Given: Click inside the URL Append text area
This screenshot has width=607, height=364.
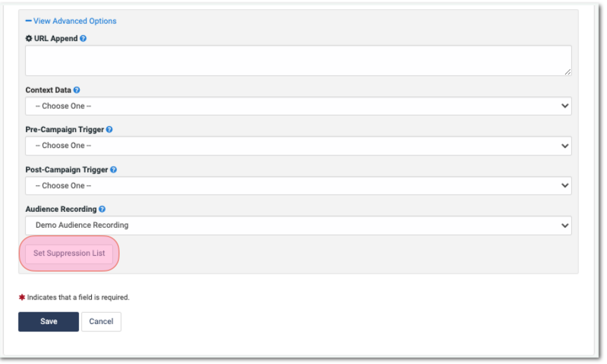Looking at the screenshot, I should coord(298,60).
